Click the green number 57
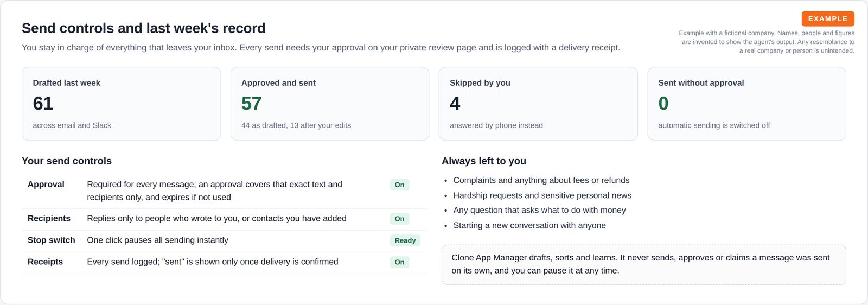This screenshot has height=305, width=868. click(251, 103)
